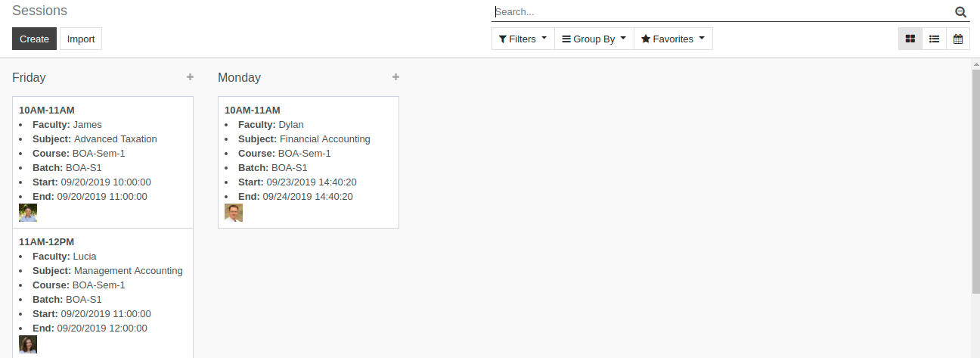Focus the Search input field
This screenshot has width=980, height=358.
(724, 12)
